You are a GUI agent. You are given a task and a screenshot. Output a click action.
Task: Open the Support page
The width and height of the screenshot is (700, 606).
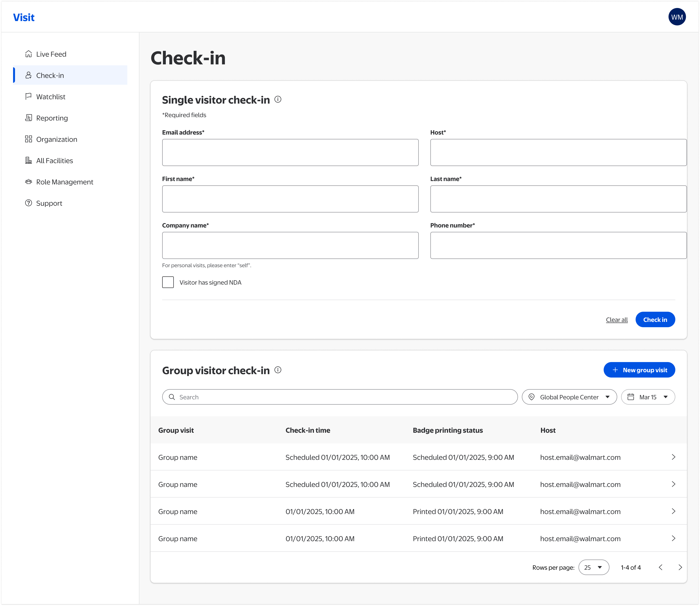pyautogui.click(x=70, y=203)
